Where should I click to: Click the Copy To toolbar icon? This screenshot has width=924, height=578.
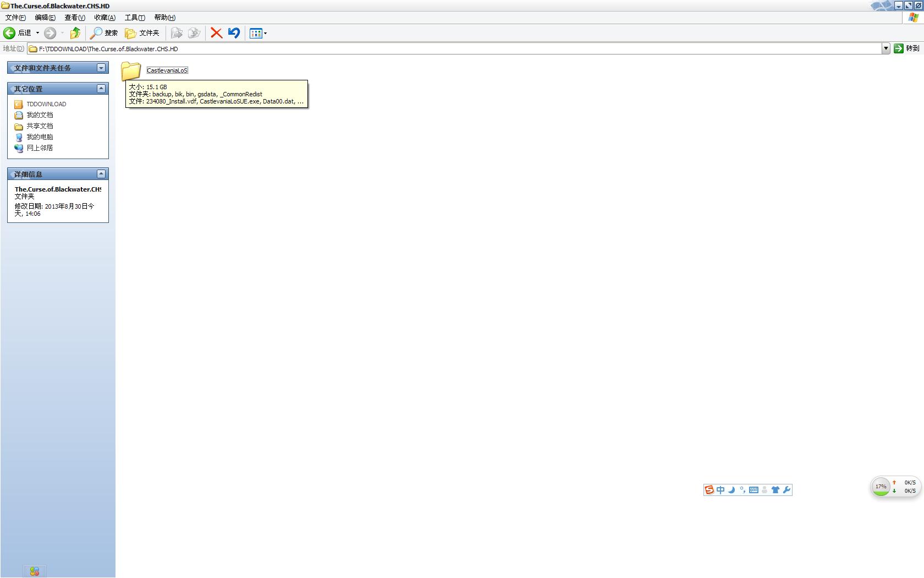(194, 33)
